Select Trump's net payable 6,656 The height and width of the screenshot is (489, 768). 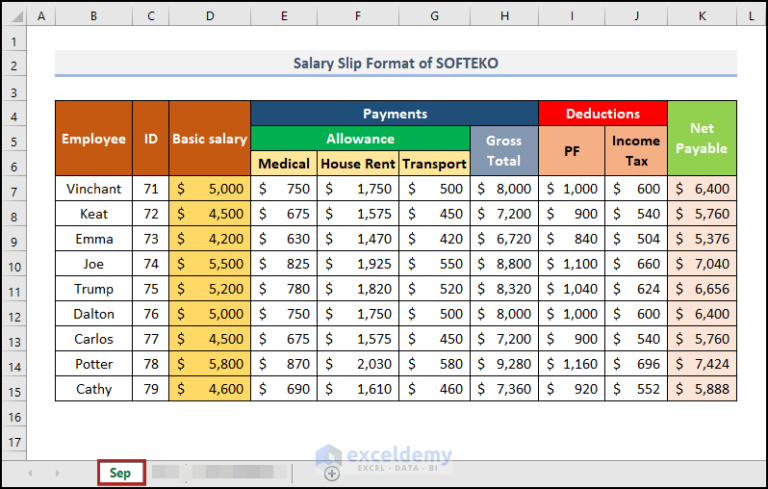coord(702,289)
